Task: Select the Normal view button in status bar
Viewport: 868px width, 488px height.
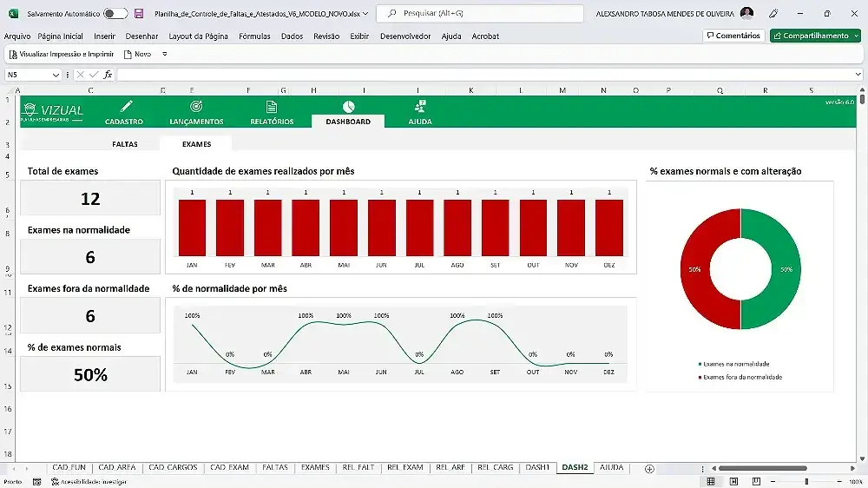Action: pyautogui.click(x=711, y=481)
